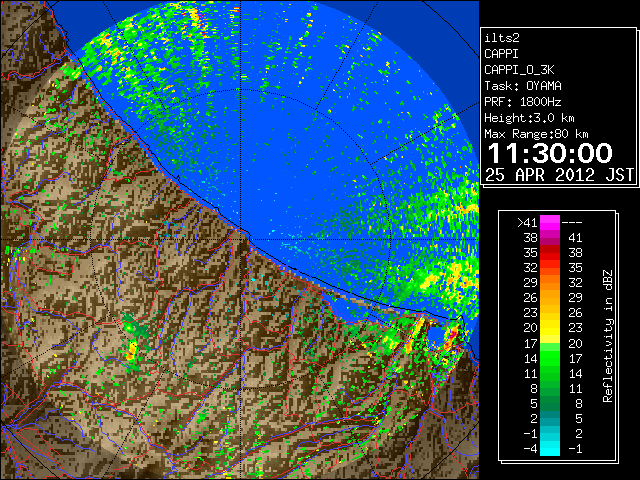
Task: Pick the green 11 to 14 dBZ swatch
Action: pos(550,373)
